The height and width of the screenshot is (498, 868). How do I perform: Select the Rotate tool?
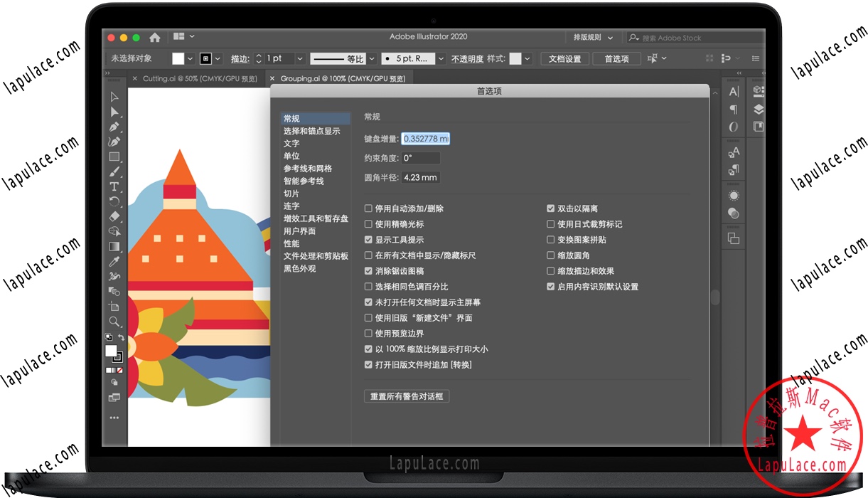(114, 201)
